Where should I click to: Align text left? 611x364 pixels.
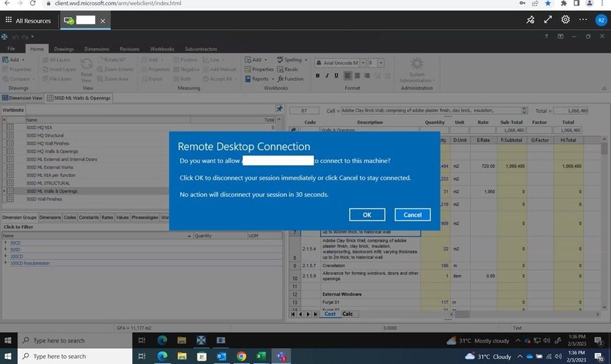click(x=347, y=76)
